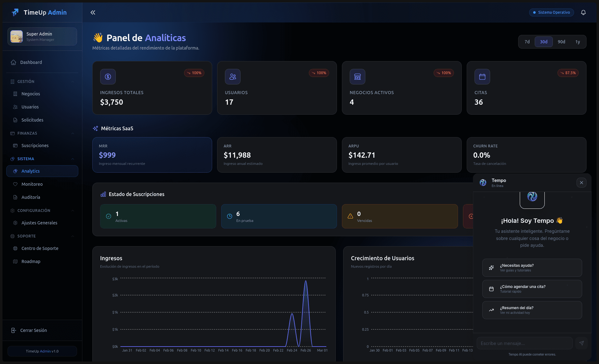The width and height of the screenshot is (599, 364).
Task: Click the calendar icon on Citas card
Action: coord(482,77)
